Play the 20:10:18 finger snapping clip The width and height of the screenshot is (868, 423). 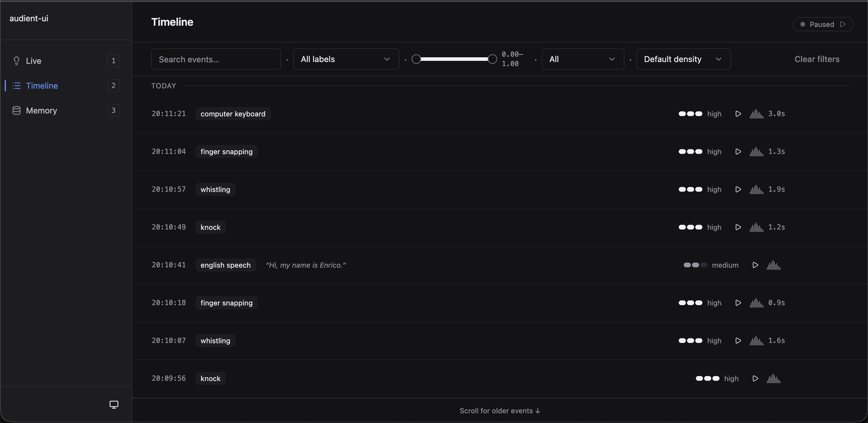click(738, 303)
